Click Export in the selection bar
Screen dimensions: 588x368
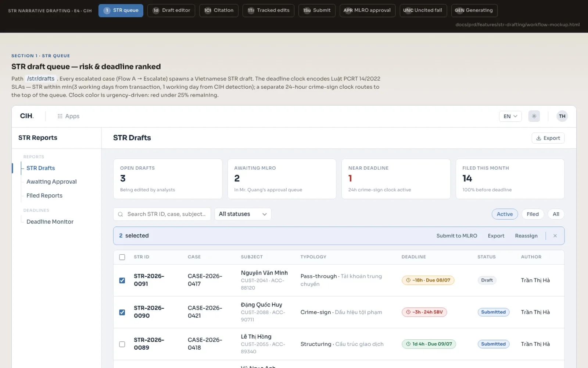tap(496, 236)
